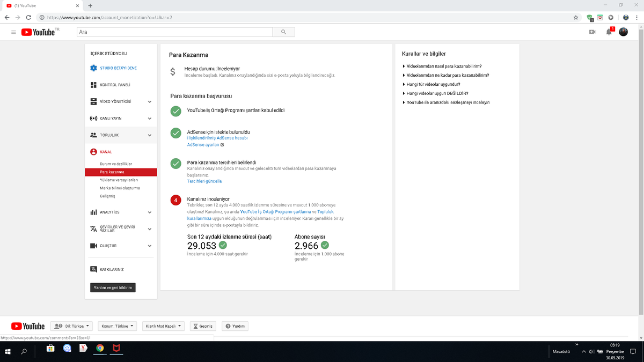
Task: Expand the Oluştur section chevron
Action: (x=149, y=246)
